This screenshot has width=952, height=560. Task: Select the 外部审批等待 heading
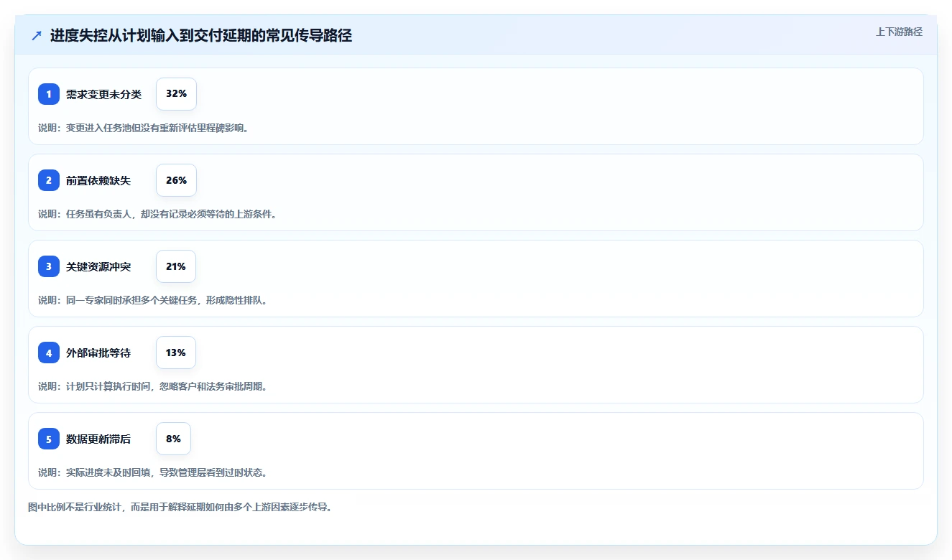coord(98,353)
